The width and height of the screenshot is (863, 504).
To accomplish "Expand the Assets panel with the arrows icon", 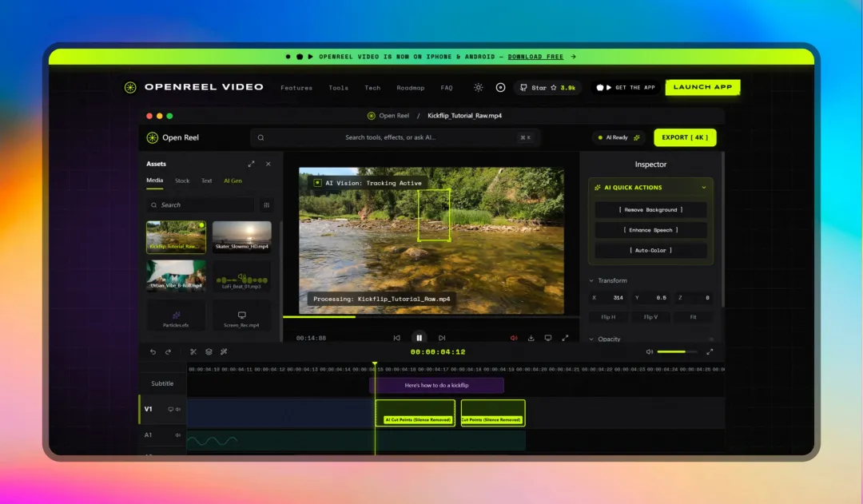I will [x=251, y=164].
